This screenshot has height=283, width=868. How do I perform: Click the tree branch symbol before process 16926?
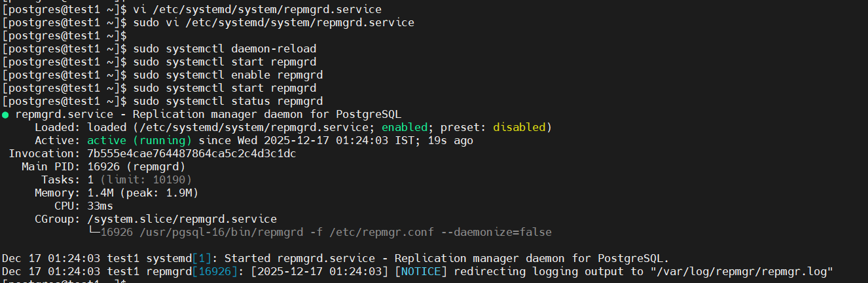(x=94, y=232)
